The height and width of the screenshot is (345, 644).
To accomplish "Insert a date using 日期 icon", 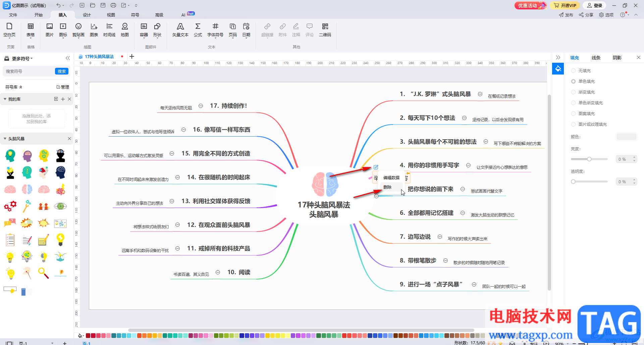I will (x=246, y=30).
